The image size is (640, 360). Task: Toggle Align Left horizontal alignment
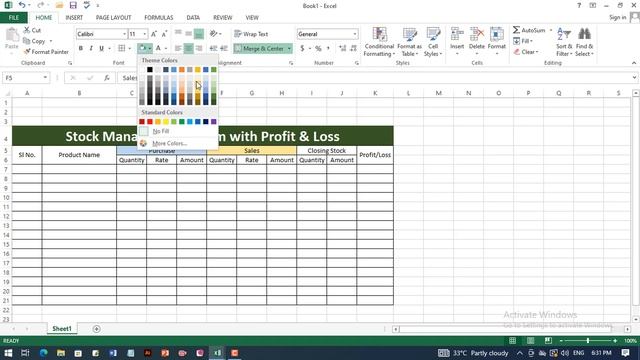coord(178,48)
